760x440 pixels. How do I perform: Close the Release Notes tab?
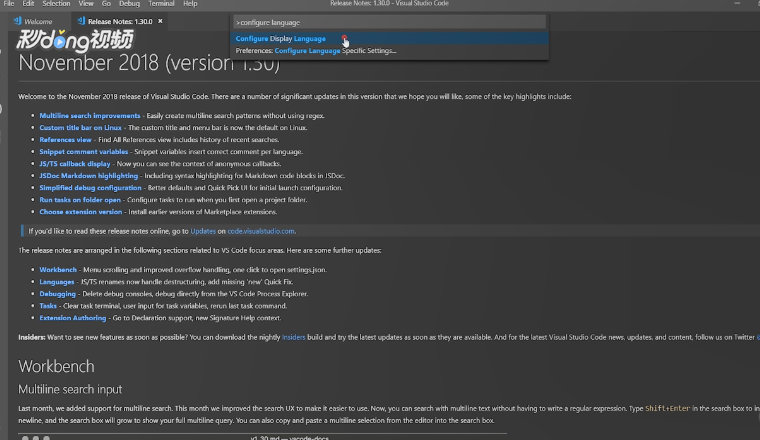tap(160, 21)
